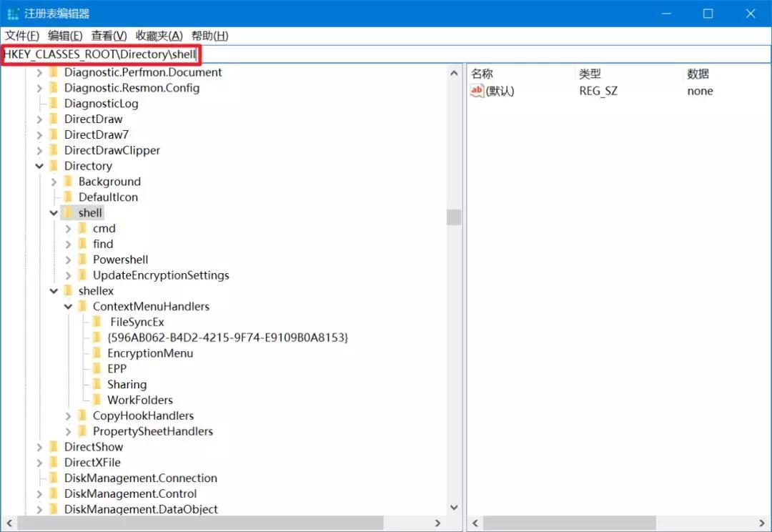
Task: Expand the cmd key under shell
Action: (68, 229)
